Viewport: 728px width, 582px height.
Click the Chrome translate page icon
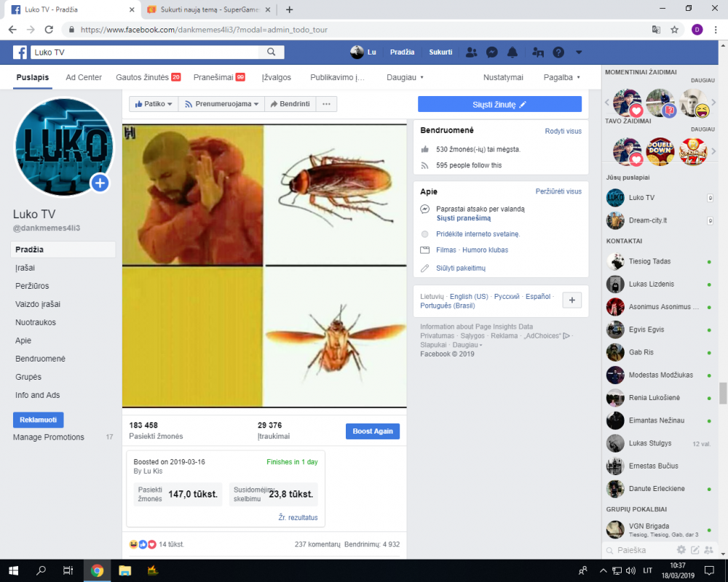[657, 30]
